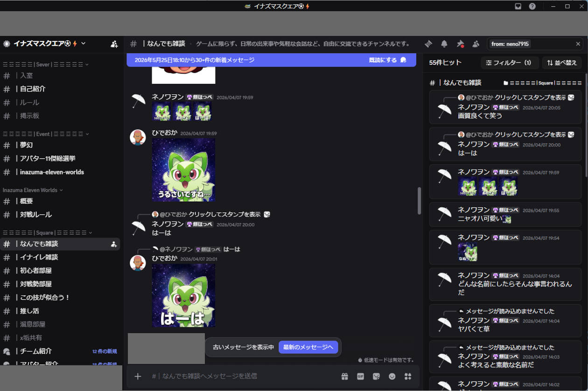Open the x垢共有 channel

tap(60, 338)
